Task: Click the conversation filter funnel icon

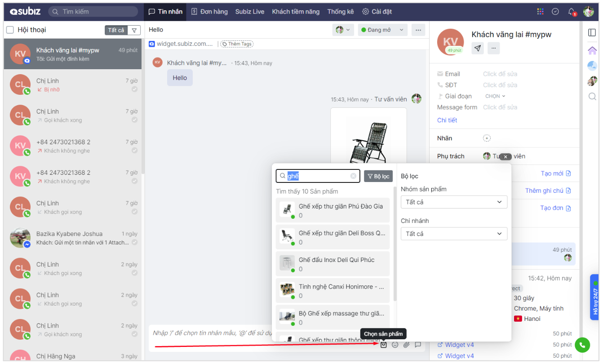Action: coord(134,30)
